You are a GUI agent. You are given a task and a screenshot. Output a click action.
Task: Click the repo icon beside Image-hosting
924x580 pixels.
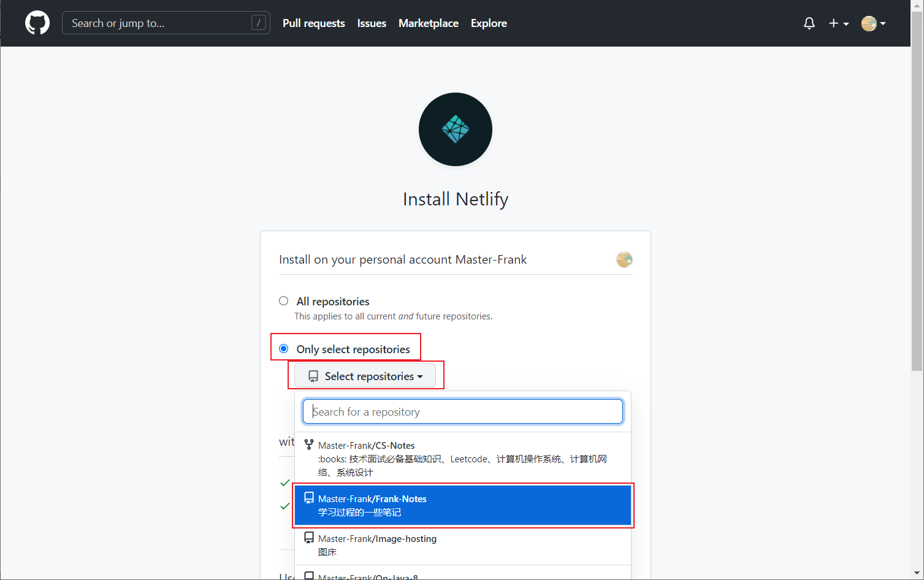(x=309, y=538)
